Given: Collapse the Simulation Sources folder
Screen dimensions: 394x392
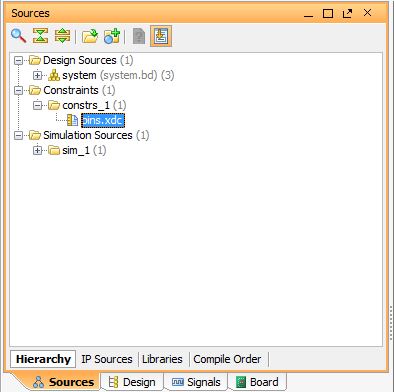Looking at the screenshot, I should tap(19, 135).
